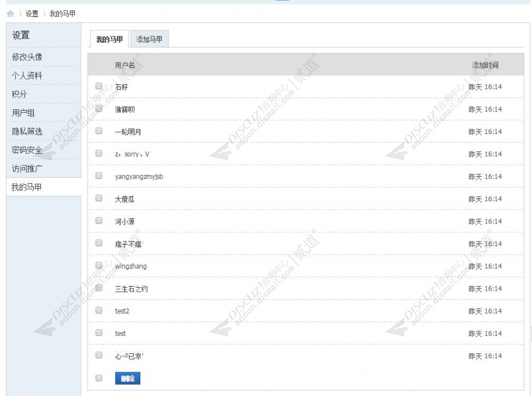Click the blue 删除 button
The image size is (532, 396).
[127, 378]
